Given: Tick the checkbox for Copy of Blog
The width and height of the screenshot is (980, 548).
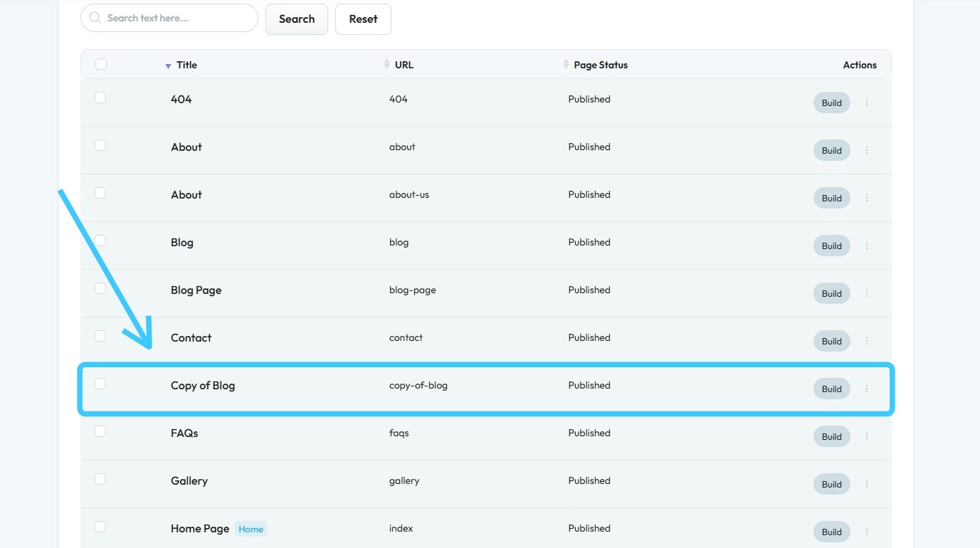Looking at the screenshot, I should pyautogui.click(x=100, y=384).
